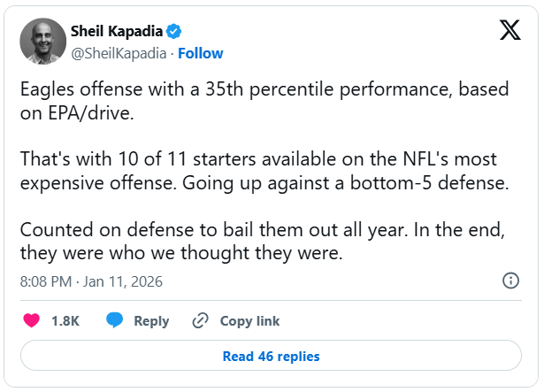This screenshot has height=392, width=544.
Task: Open Read 46 replies button
Action: pyautogui.click(x=272, y=357)
